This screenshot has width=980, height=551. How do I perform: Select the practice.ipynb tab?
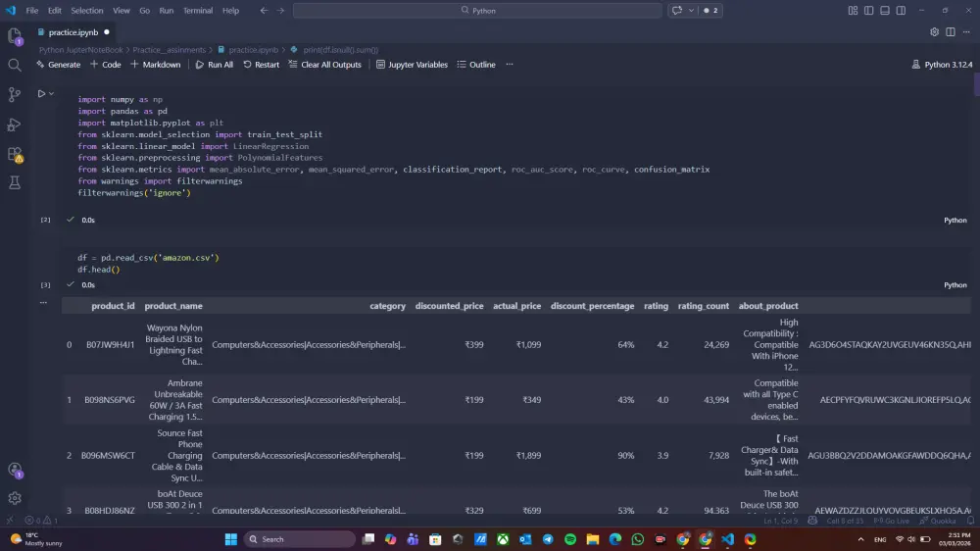tap(73, 32)
